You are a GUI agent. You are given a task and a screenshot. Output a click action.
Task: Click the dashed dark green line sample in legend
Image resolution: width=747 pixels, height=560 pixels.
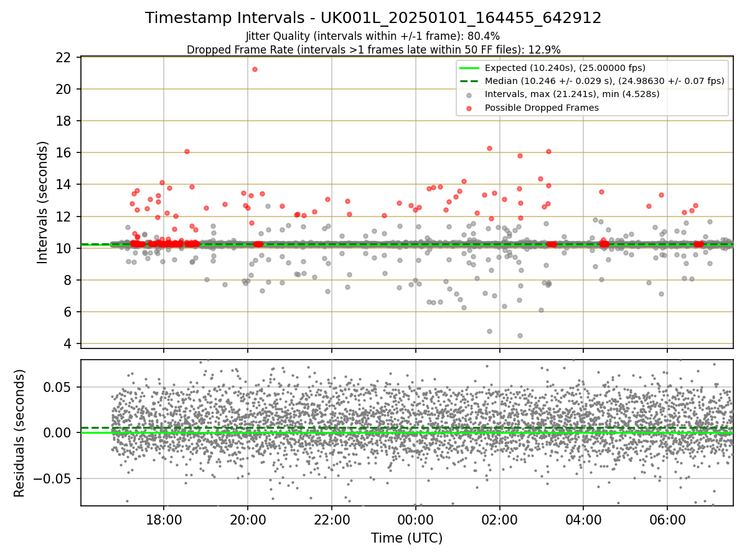(x=469, y=81)
